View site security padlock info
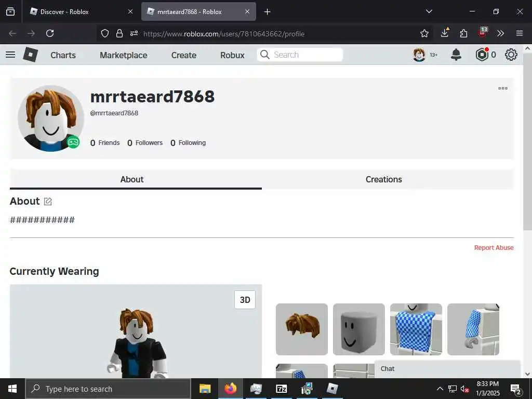This screenshot has width=532, height=399. 119,33
